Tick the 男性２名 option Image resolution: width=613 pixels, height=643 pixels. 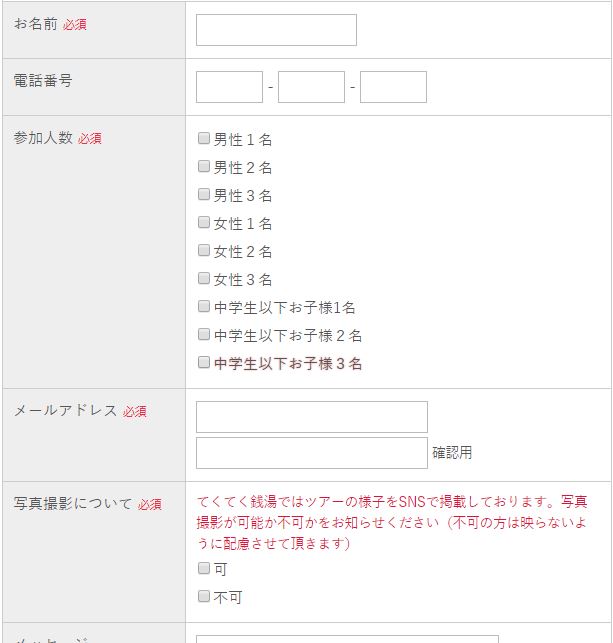(204, 167)
